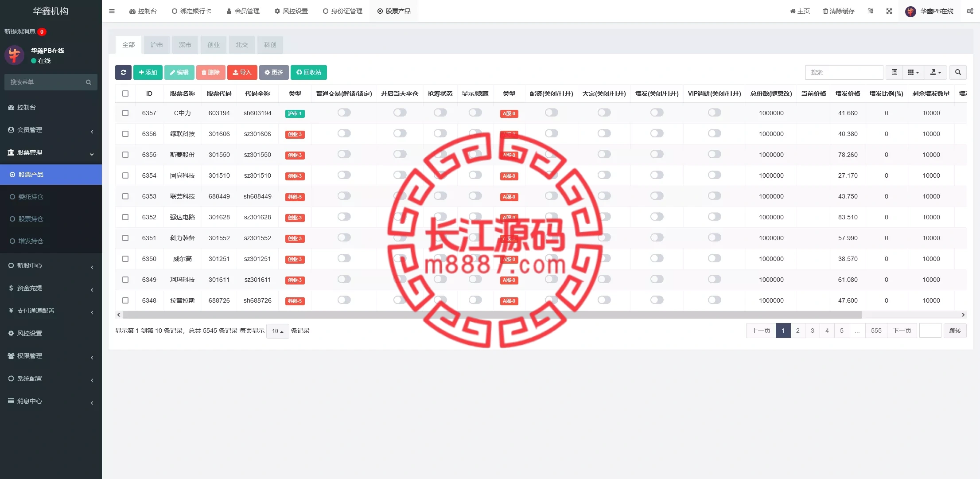The width and height of the screenshot is (980, 479).
Task: Toggle card view list icon
Action: [x=894, y=72]
